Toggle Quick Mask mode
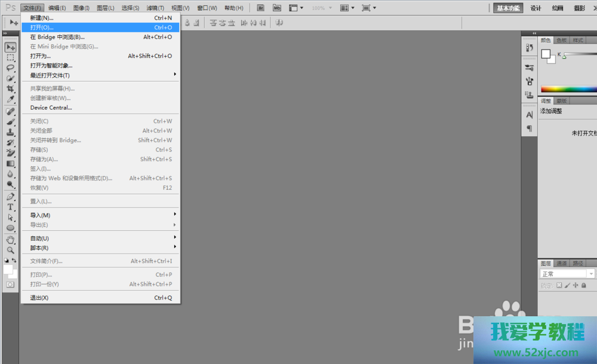Image resolution: width=597 pixels, height=364 pixels. (x=10, y=285)
